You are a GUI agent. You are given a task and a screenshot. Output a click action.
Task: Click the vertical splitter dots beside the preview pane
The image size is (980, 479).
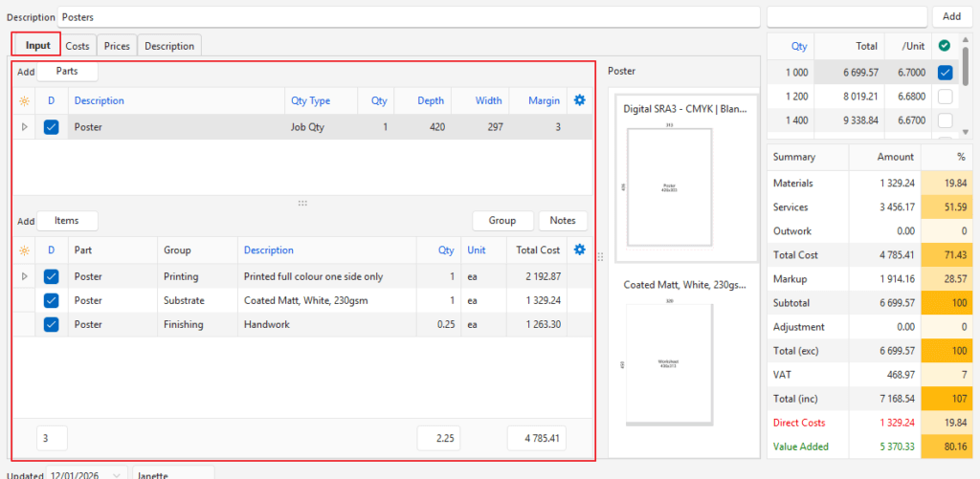coord(600,256)
